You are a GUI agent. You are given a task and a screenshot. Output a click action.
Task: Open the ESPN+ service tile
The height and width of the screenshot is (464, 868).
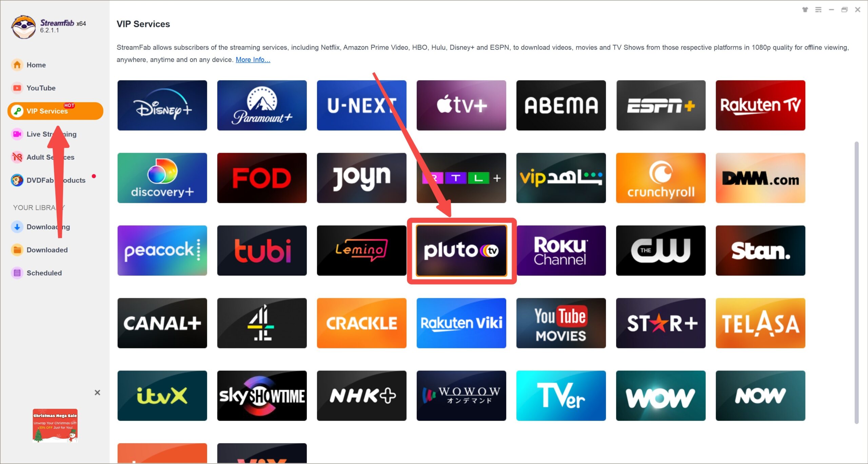point(660,105)
